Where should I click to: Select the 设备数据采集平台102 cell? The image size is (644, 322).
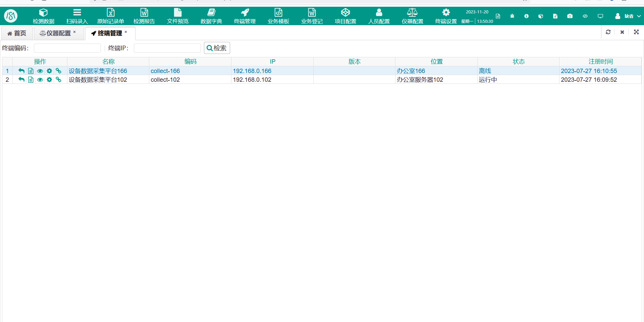pos(108,79)
